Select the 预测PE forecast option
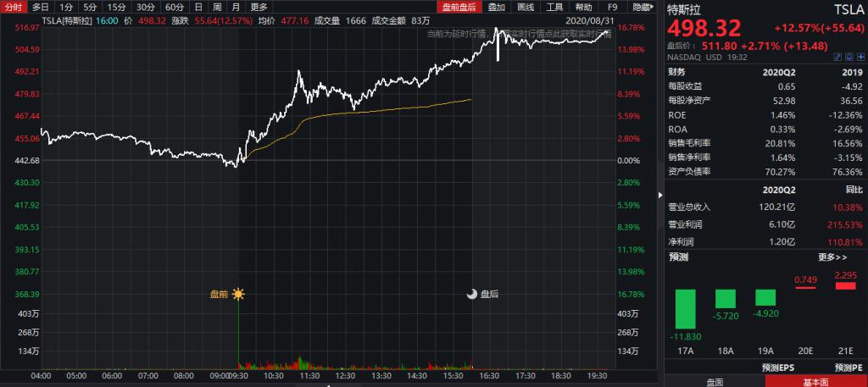The width and height of the screenshot is (868, 387). pyautogui.click(x=848, y=368)
